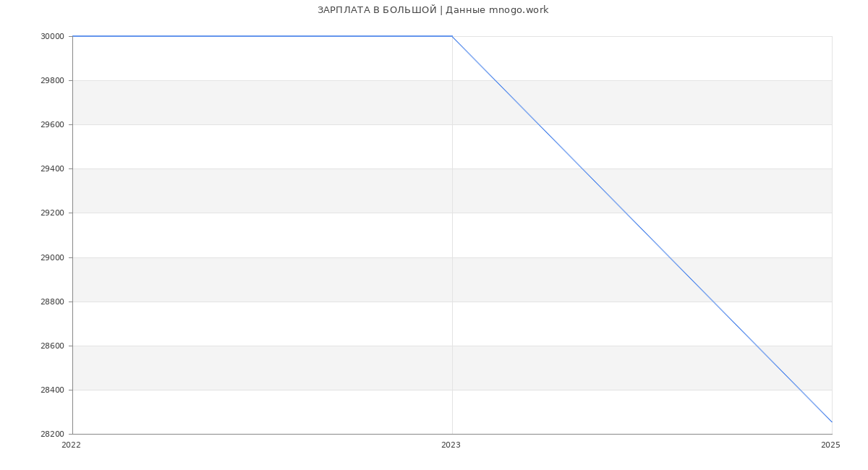
Task: Select the 28800 y-axis label
Action: click(52, 302)
